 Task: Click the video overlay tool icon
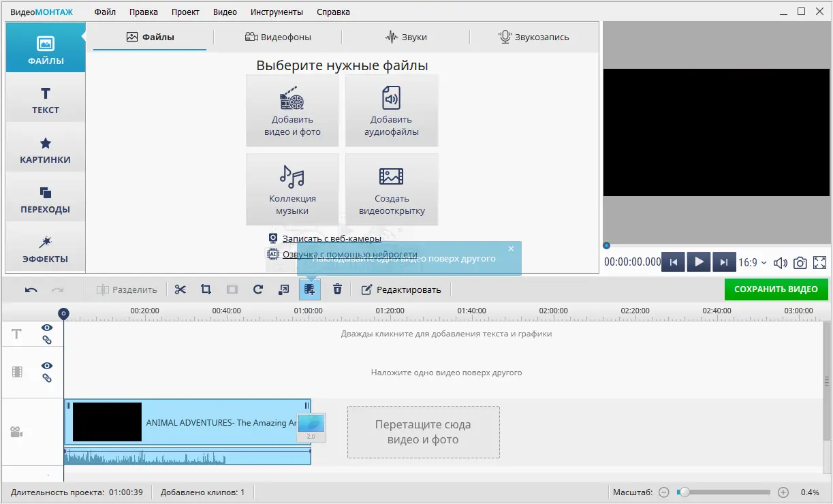(x=310, y=289)
